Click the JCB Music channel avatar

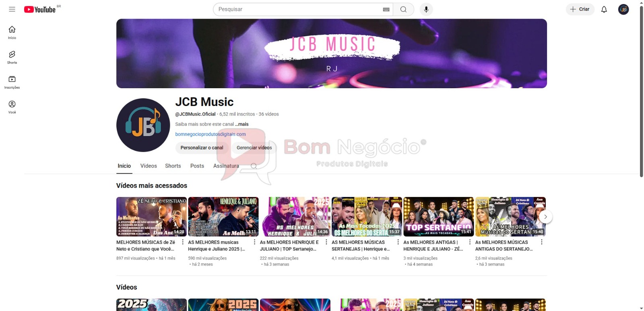[143, 125]
